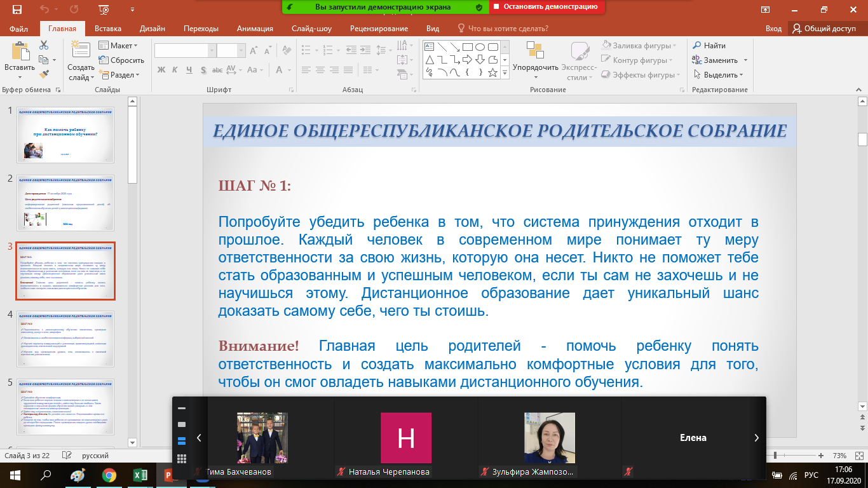868x488 pixels.
Task: Open the font name combo box
Action: (185, 51)
